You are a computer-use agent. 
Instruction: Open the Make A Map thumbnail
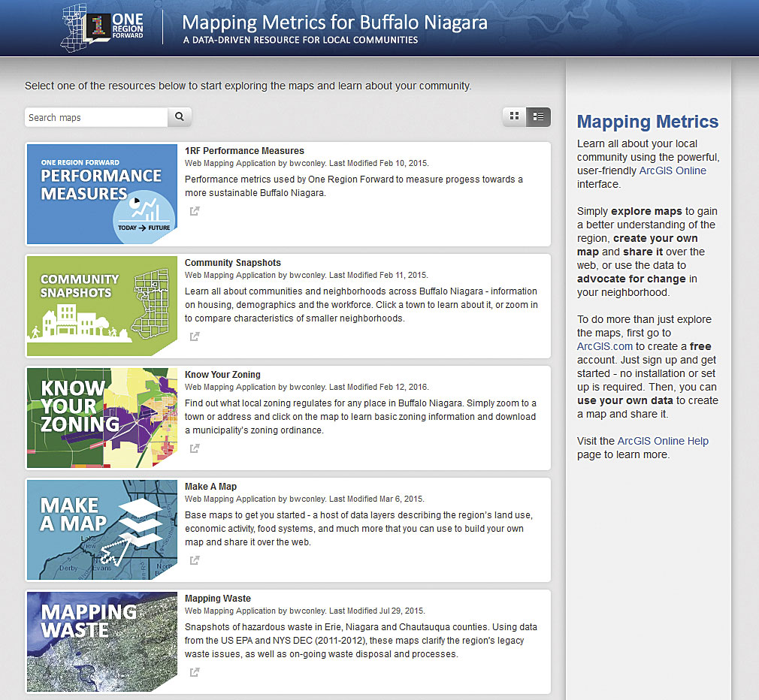102,530
